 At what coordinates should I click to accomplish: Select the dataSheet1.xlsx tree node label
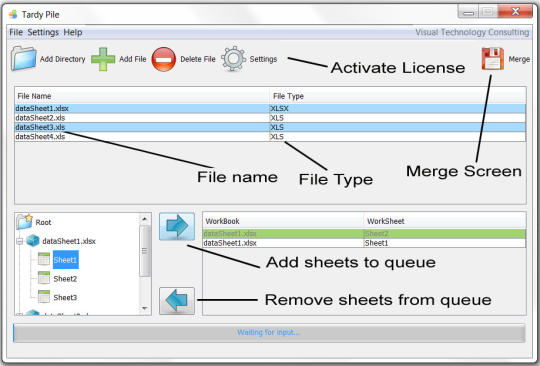pos(69,241)
